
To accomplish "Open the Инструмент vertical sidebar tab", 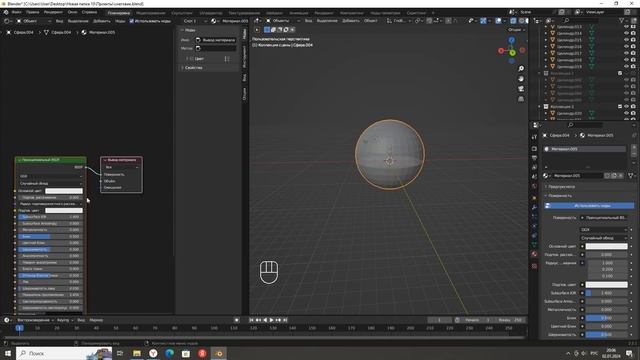I will tap(244, 56).
